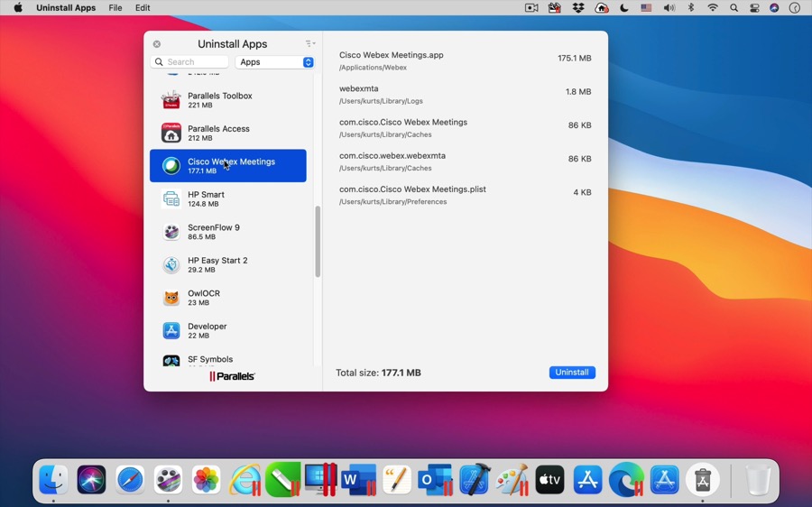Choose the ScreenFlow 9 app icon

pyautogui.click(x=171, y=232)
